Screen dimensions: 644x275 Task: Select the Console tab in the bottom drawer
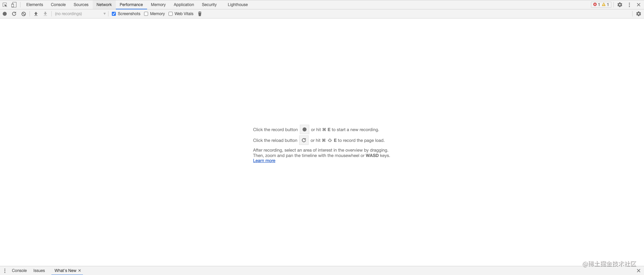click(19, 271)
